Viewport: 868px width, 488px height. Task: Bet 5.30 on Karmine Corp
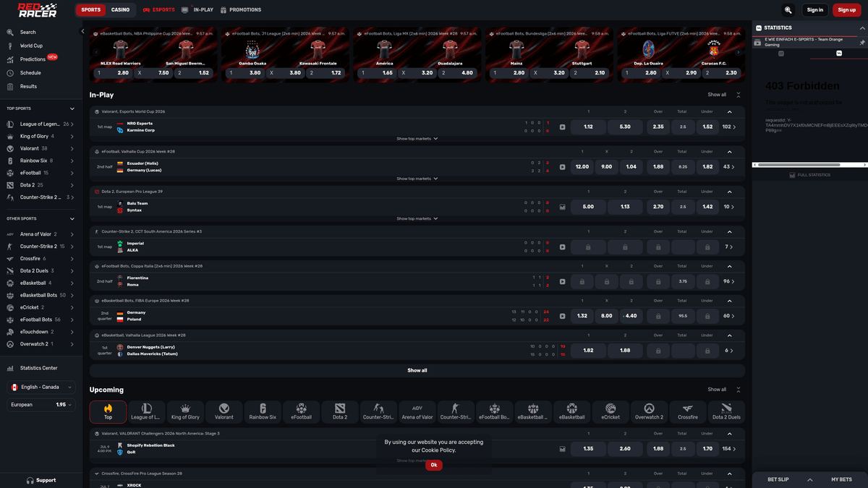tap(625, 127)
